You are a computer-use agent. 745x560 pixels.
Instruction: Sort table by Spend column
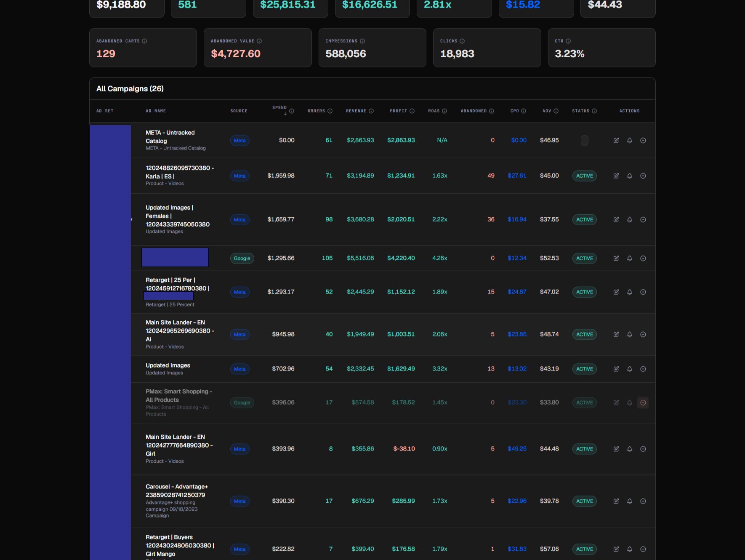[279, 108]
